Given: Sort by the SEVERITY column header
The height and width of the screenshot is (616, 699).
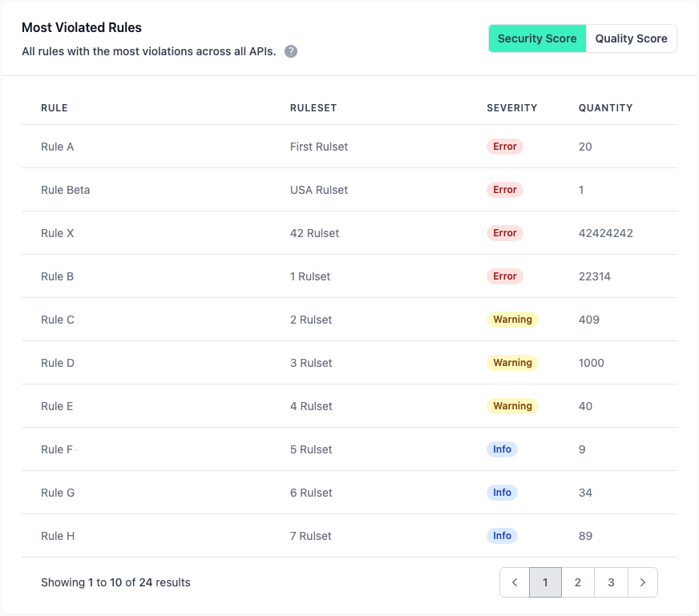Looking at the screenshot, I should (510, 107).
